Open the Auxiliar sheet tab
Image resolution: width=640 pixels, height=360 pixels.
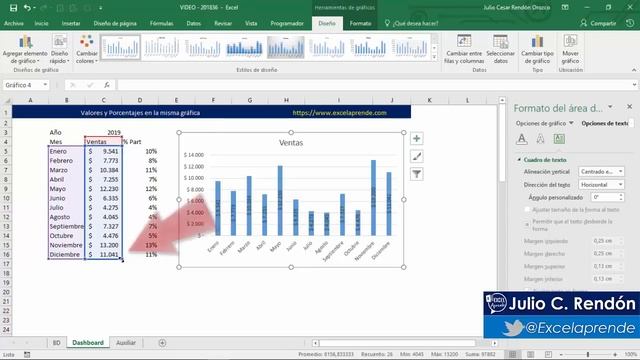coord(126,343)
